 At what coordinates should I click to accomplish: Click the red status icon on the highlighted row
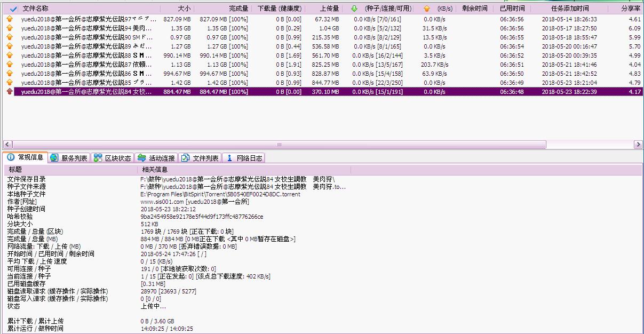(x=10, y=92)
